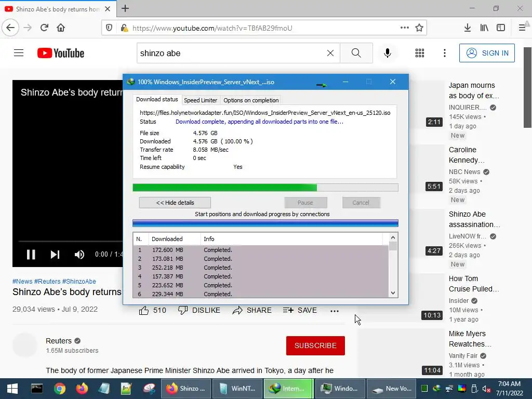Like the video with 510 likes

pyautogui.click(x=152, y=310)
